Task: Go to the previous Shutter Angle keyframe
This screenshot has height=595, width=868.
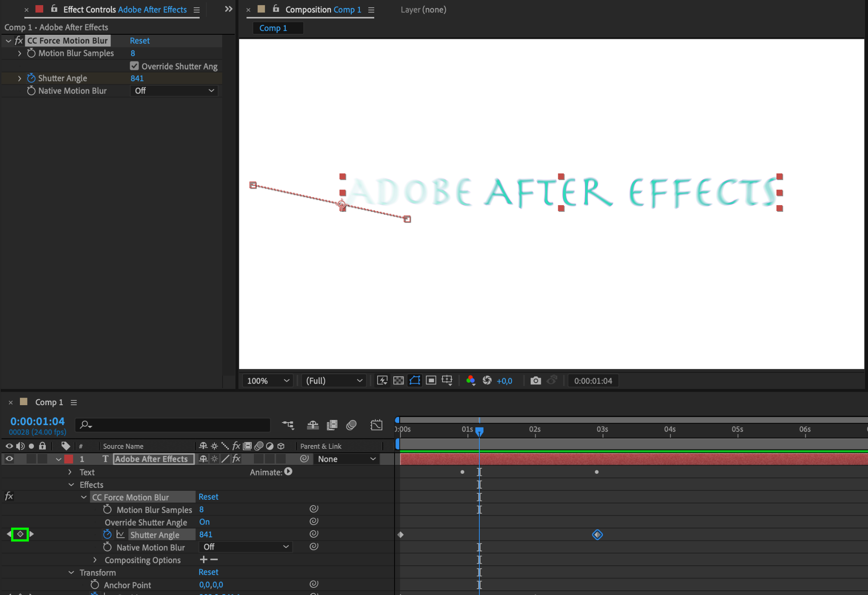Action: (9, 534)
